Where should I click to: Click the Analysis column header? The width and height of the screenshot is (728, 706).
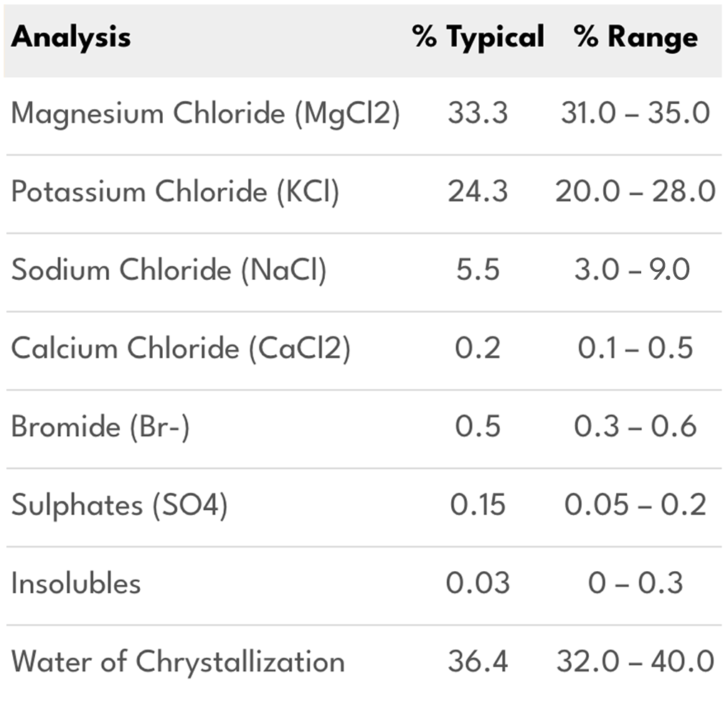click(71, 37)
